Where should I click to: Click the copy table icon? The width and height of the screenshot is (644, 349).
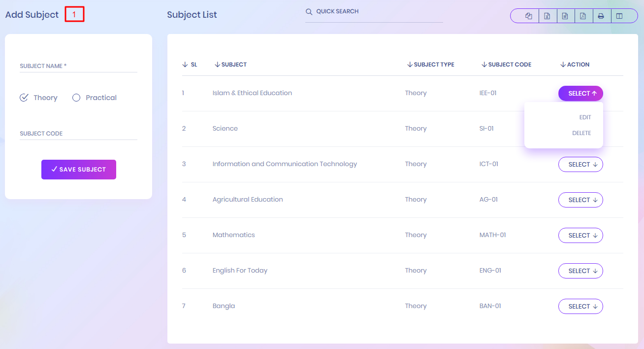point(529,16)
